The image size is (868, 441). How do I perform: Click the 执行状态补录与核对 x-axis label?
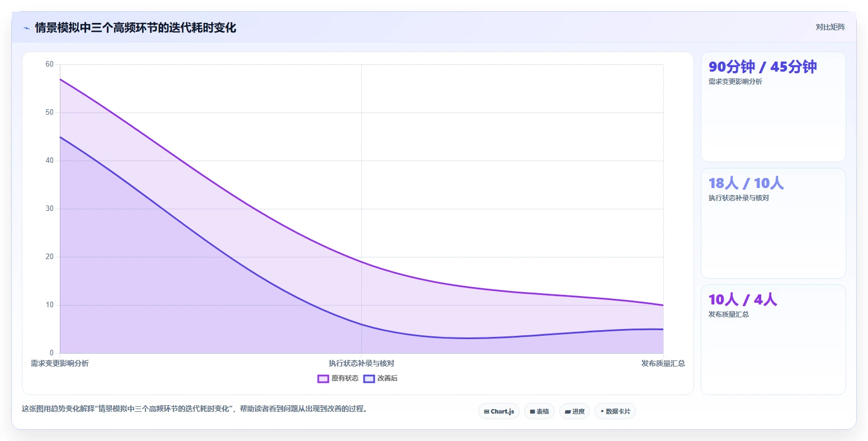click(361, 363)
